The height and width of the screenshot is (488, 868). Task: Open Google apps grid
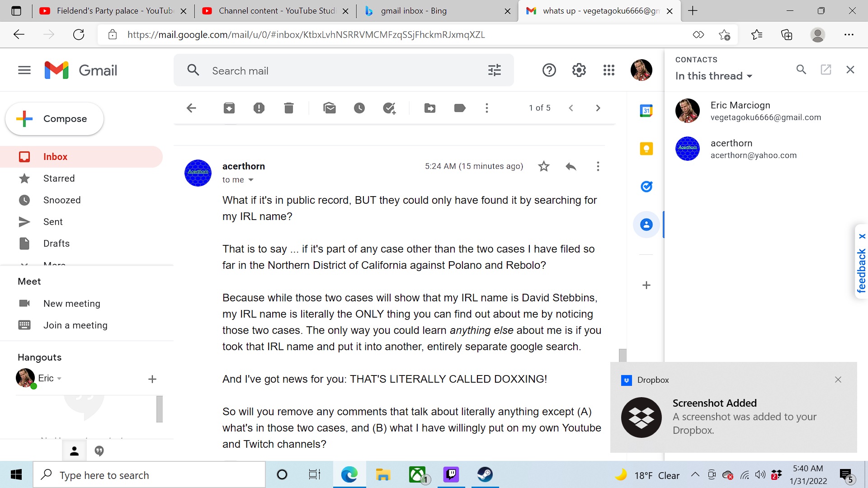click(609, 70)
